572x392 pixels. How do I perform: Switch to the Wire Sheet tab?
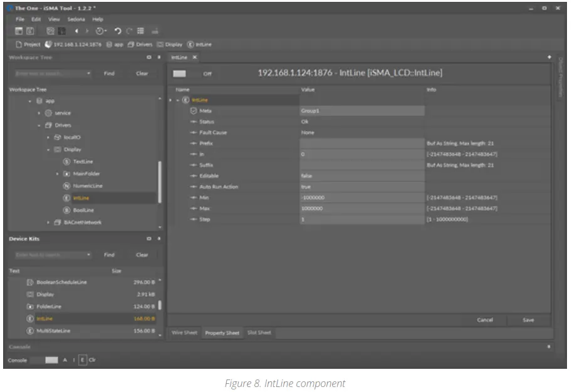[x=185, y=333]
